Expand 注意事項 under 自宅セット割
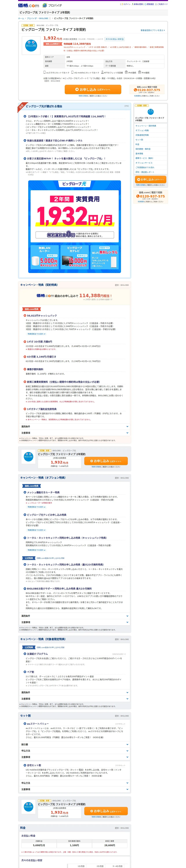Screen dimensions: 186x868 75,789
